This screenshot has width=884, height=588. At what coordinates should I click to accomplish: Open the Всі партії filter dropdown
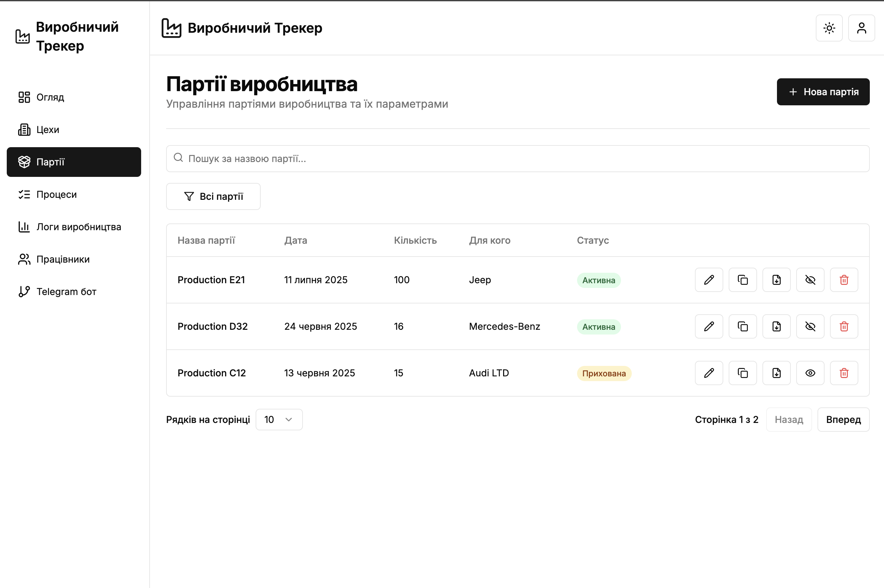pos(213,196)
